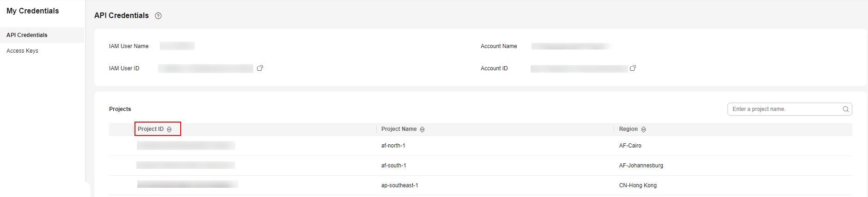
Task: Select the af-south-1 project name
Action: tap(393, 166)
